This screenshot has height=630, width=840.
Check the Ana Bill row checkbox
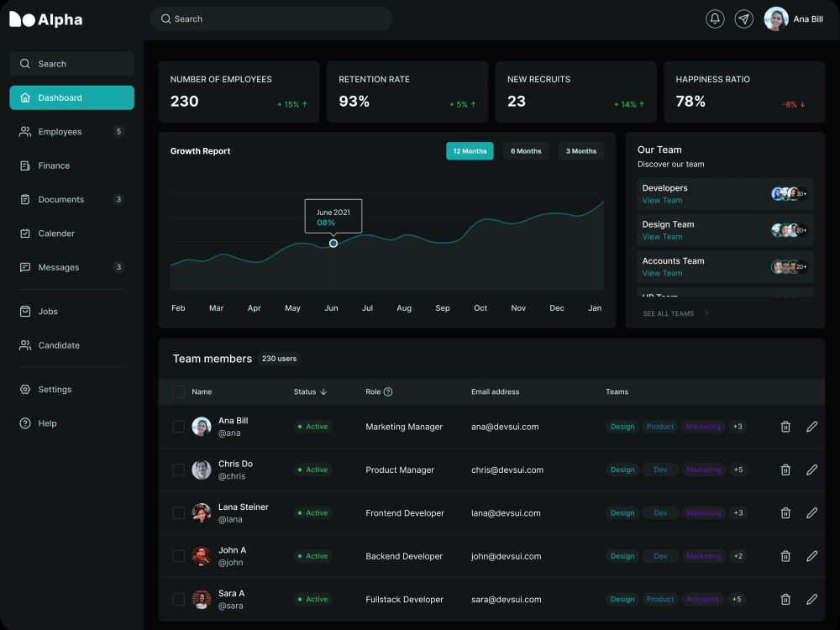pyautogui.click(x=178, y=427)
